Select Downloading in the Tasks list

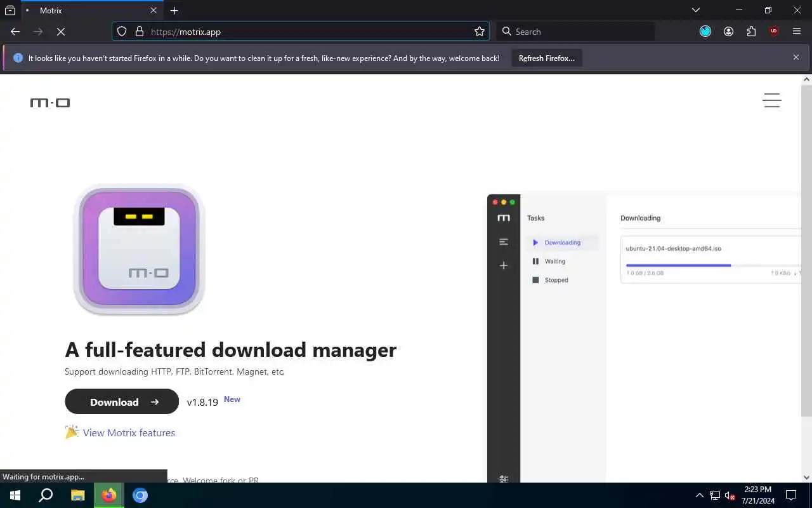click(563, 243)
